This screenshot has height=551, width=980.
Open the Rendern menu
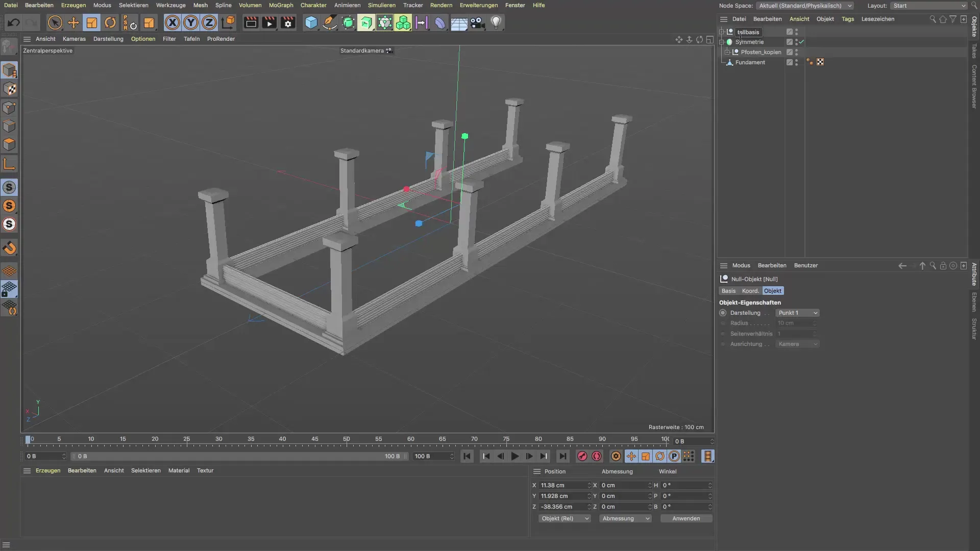pos(441,5)
